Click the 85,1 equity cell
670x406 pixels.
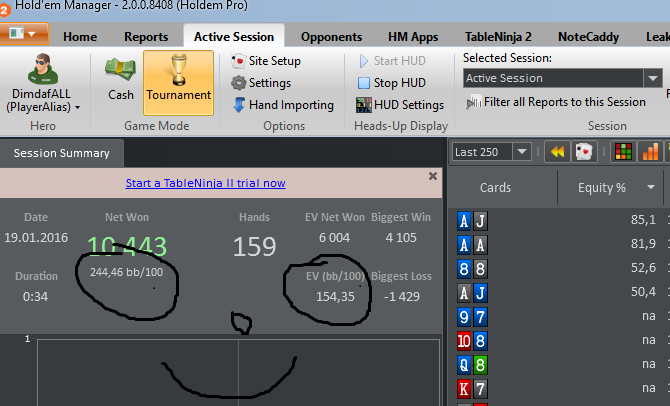[643, 220]
